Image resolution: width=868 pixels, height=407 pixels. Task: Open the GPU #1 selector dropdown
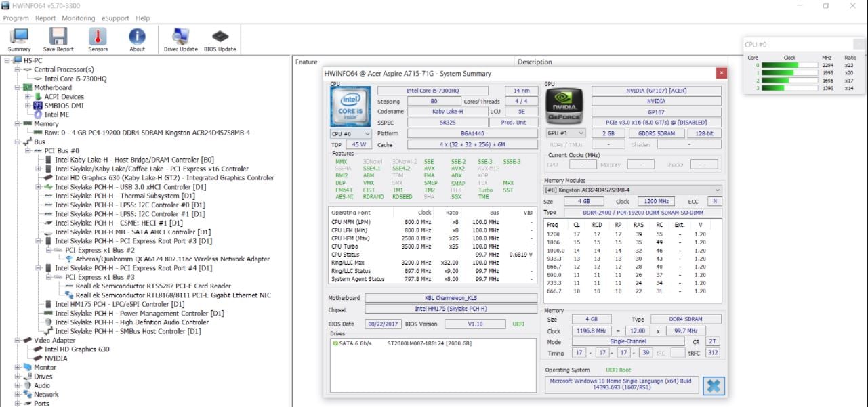pos(565,133)
